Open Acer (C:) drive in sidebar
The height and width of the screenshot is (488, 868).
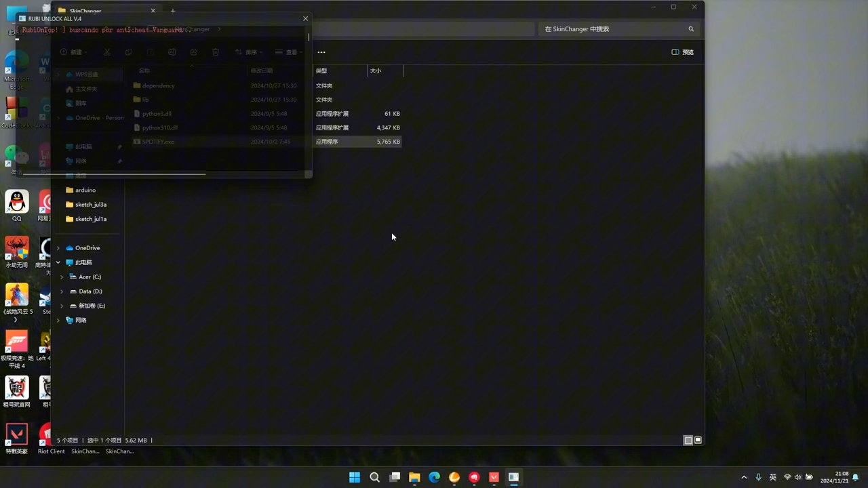click(90, 277)
